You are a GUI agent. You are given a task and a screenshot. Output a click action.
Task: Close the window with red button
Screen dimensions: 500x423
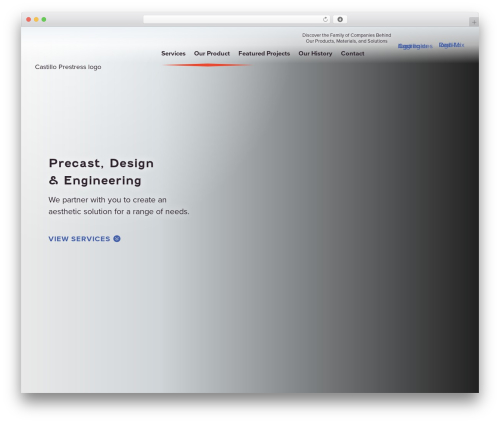point(29,20)
